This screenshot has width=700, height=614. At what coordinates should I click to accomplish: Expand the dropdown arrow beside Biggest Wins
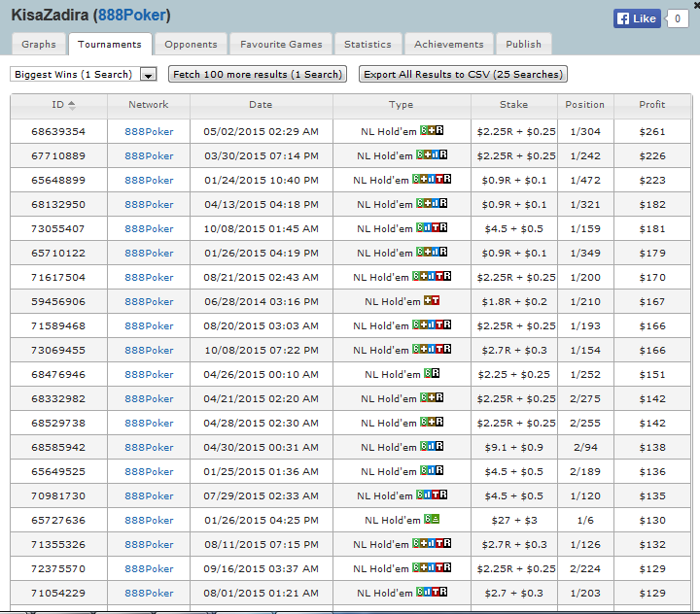point(148,75)
